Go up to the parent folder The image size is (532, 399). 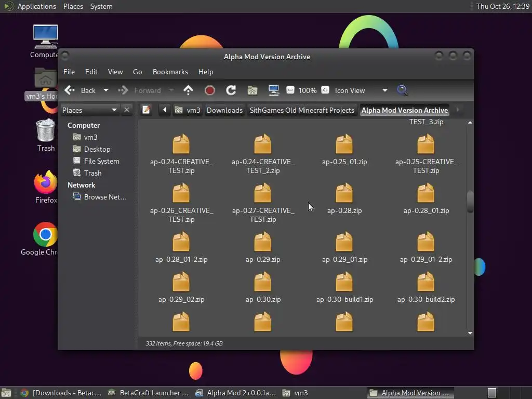tap(188, 90)
